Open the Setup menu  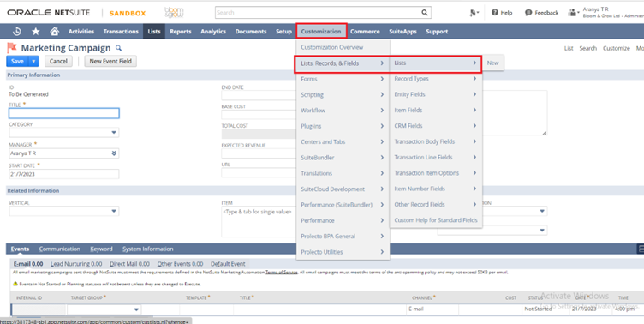pyautogui.click(x=283, y=31)
